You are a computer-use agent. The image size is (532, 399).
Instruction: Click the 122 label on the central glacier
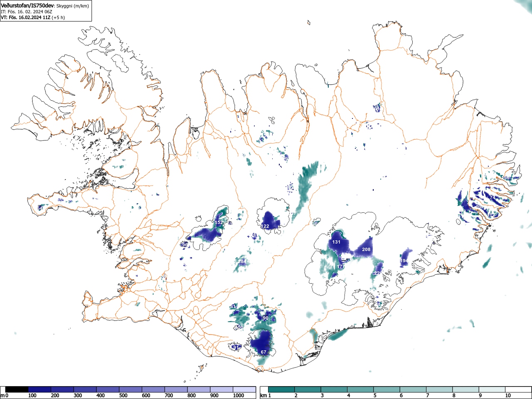[x=265, y=226]
